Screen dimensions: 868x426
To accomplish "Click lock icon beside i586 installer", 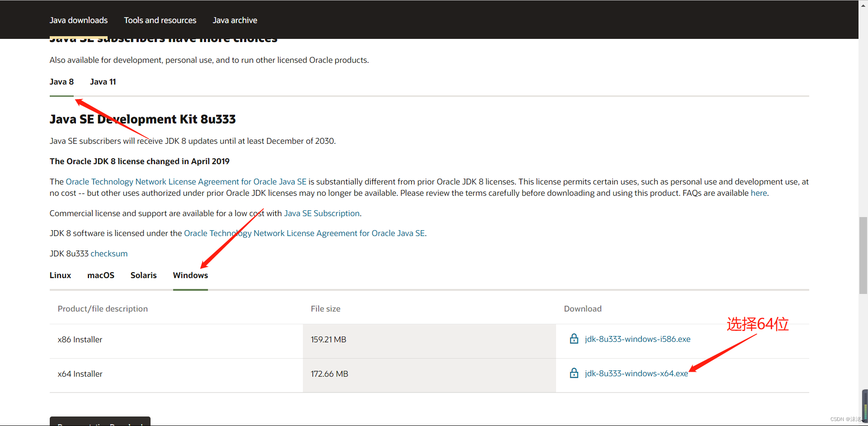I will pyautogui.click(x=574, y=339).
